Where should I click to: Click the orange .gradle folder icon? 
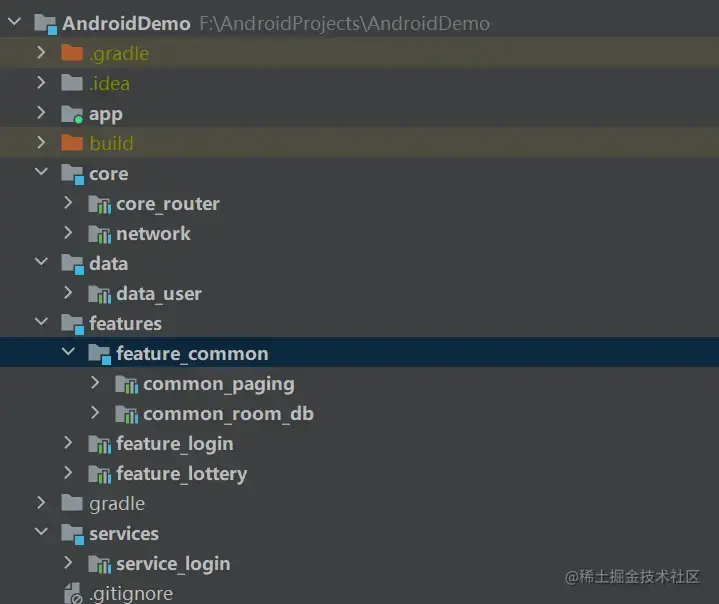tap(72, 53)
